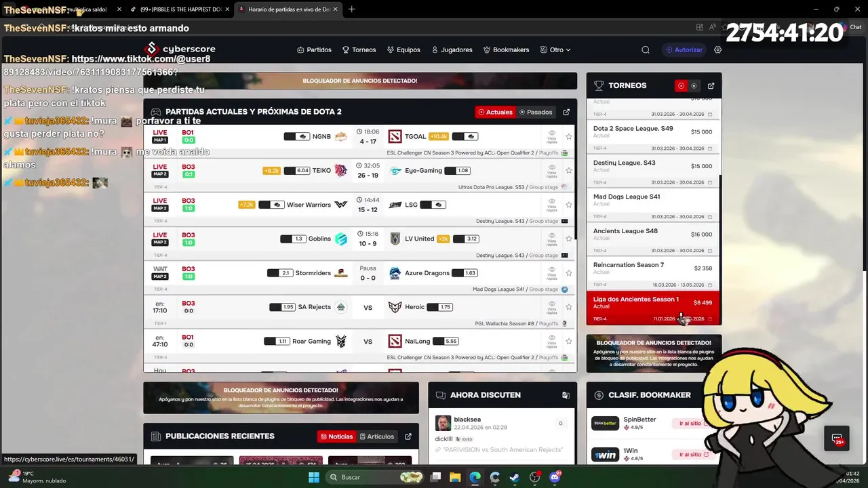Screen dimensions: 868x488
Task: Switch to the Noticias tab
Action: [x=336, y=436]
